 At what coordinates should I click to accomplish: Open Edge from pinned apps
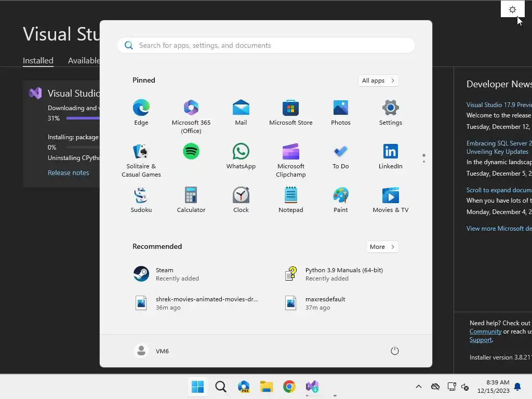tap(141, 113)
